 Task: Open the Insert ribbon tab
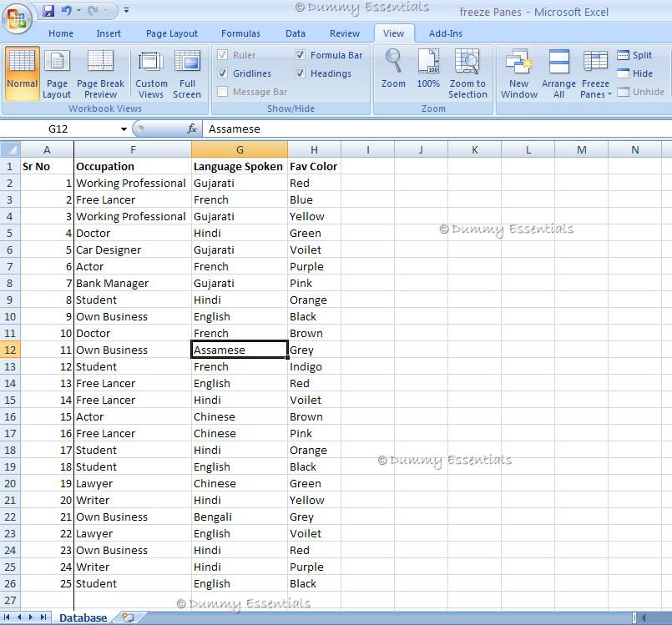[x=109, y=33]
